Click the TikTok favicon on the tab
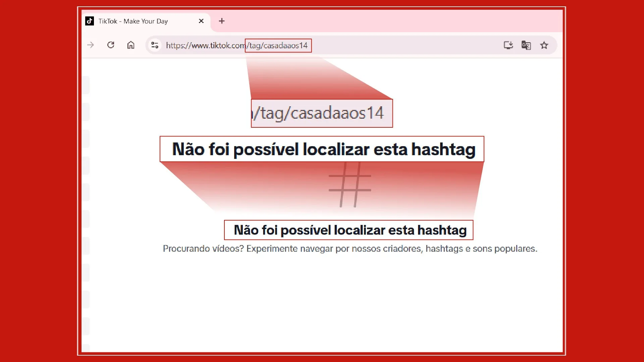 click(89, 21)
